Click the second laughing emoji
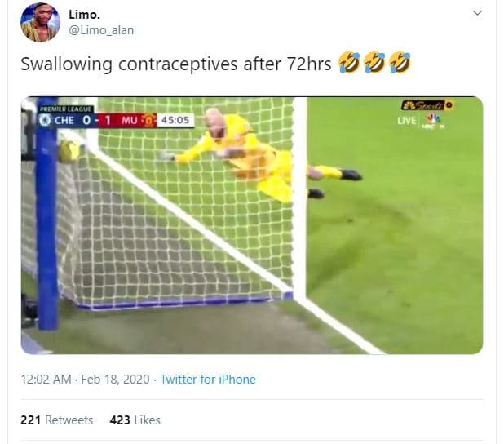The height and width of the screenshot is (444, 504). click(x=374, y=62)
